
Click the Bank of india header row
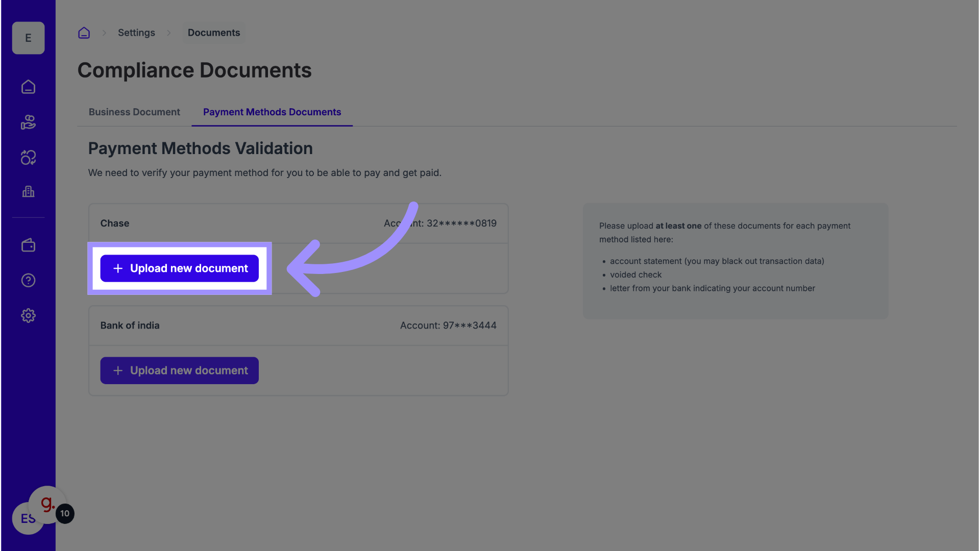(298, 325)
